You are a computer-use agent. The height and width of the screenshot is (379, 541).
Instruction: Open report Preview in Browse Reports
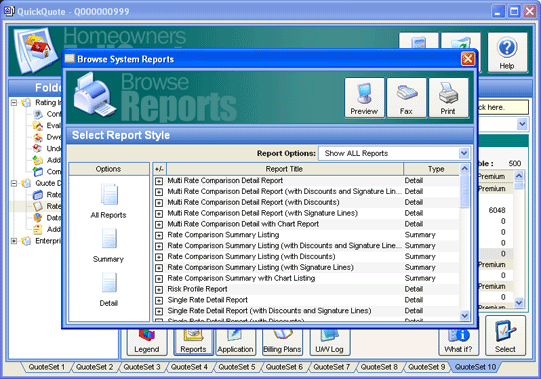[364, 98]
